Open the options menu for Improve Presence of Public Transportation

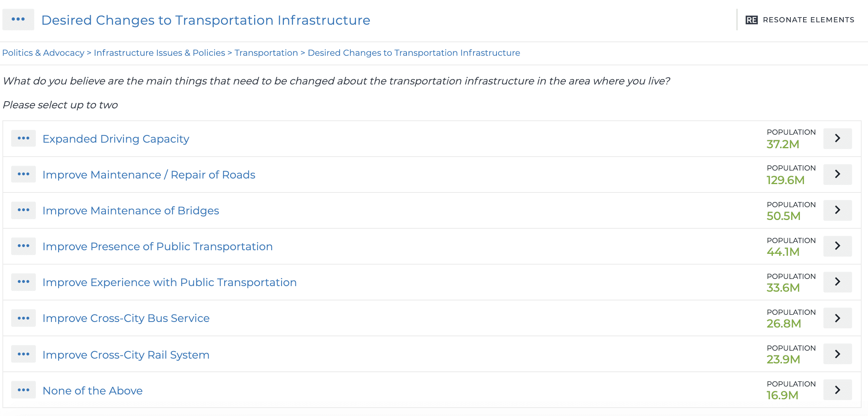pyautogui.click(x=23, y=246)
